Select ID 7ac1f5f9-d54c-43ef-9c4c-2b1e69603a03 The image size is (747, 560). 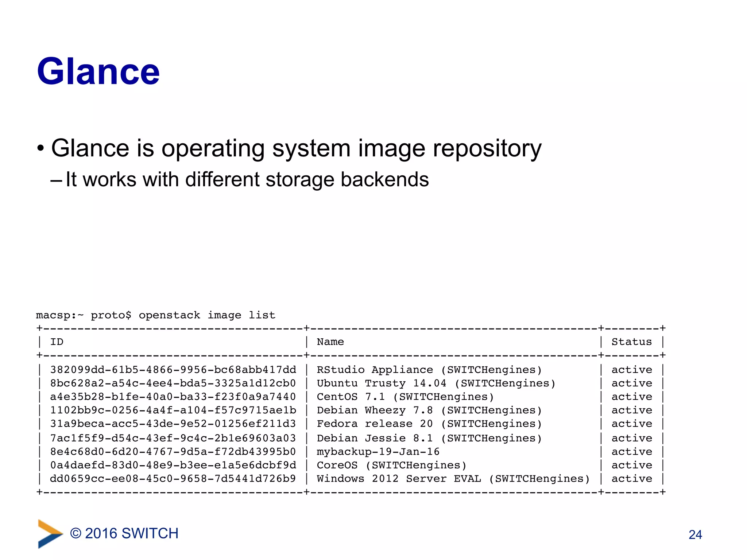point(173,438)
